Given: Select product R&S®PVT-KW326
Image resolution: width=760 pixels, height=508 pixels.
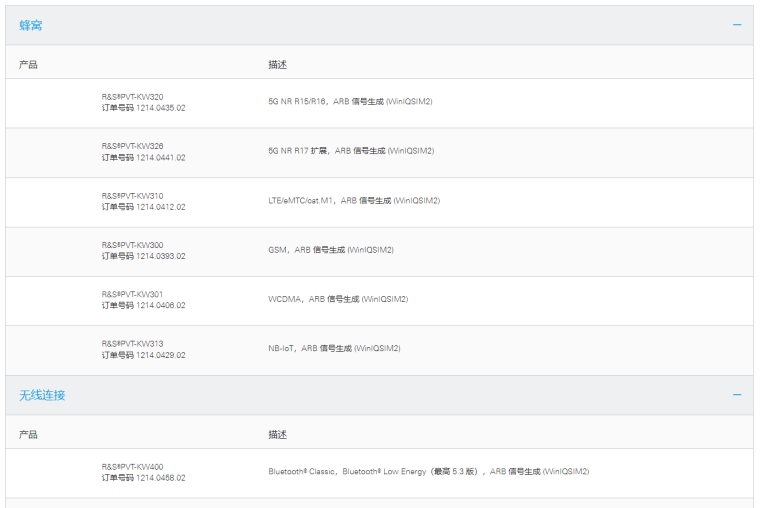Looking at the screenshot, I should (x=133, y=146).
